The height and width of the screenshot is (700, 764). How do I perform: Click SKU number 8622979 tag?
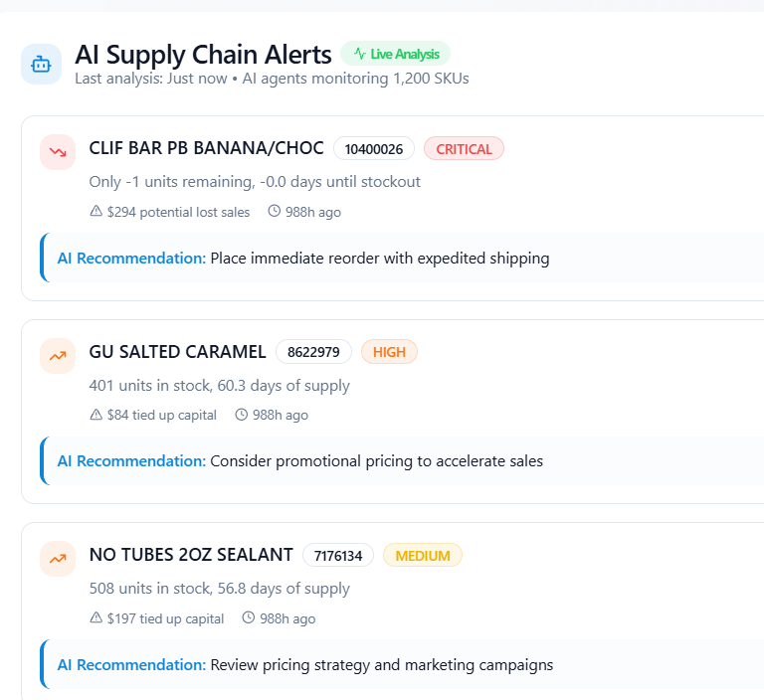[x=313, y=352]
